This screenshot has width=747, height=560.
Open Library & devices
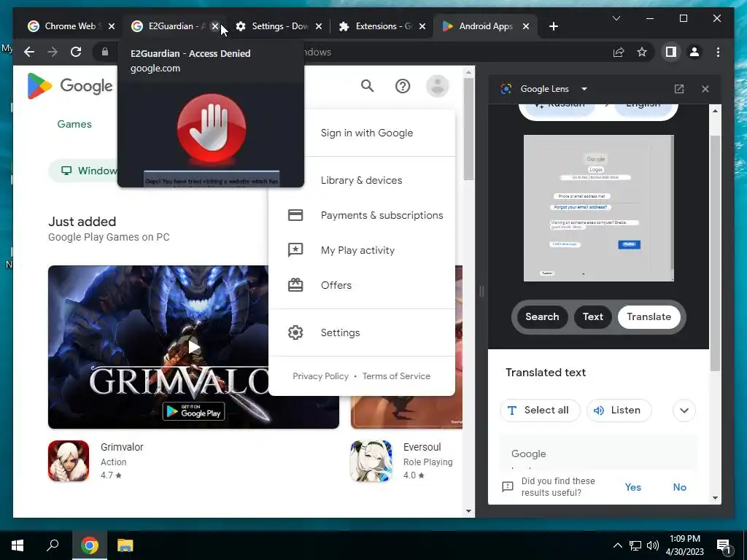[361, 181]
